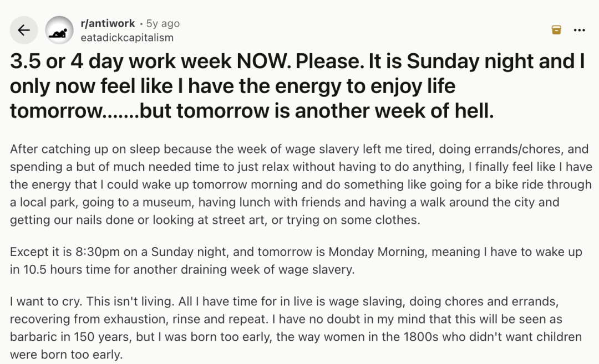Open eatadickcapitalism's user profile

(127, 38)
